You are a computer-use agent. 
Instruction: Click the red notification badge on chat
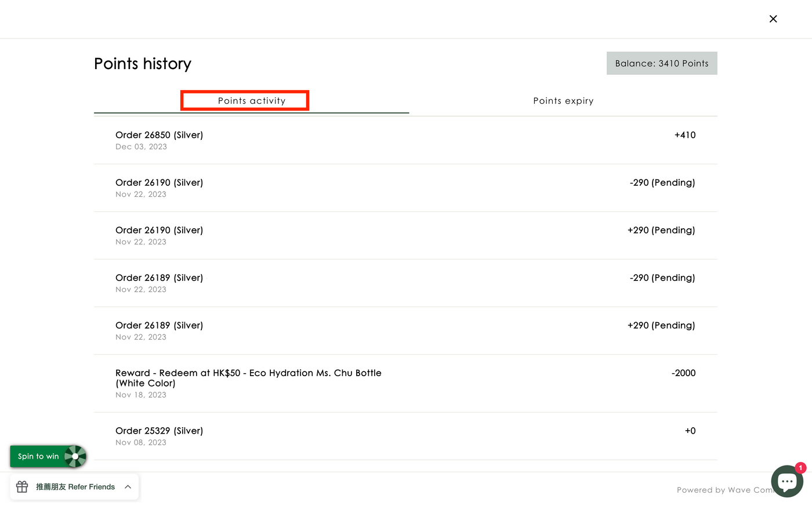tap(800, 468)
